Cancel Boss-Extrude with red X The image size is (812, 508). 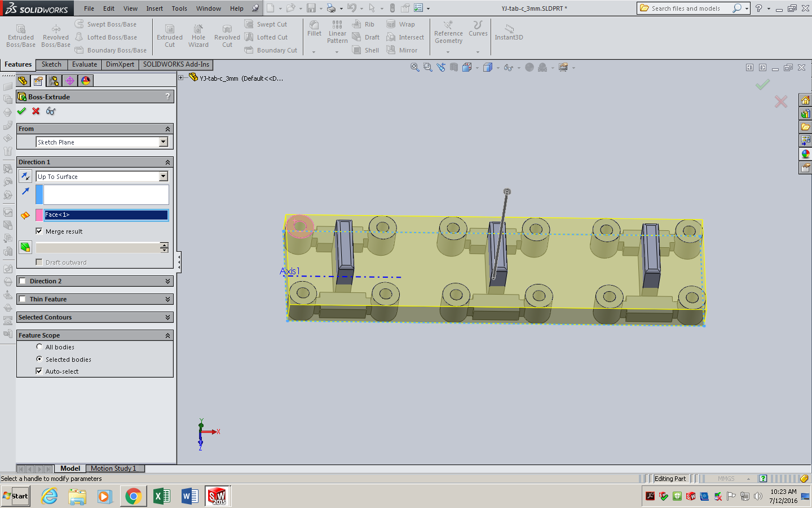tap(36, 111)
